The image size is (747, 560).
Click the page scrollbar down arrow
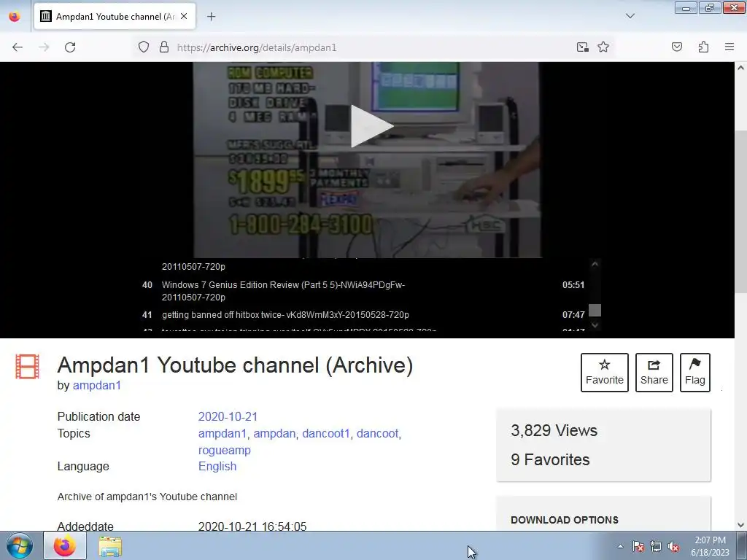pos(740,525)
